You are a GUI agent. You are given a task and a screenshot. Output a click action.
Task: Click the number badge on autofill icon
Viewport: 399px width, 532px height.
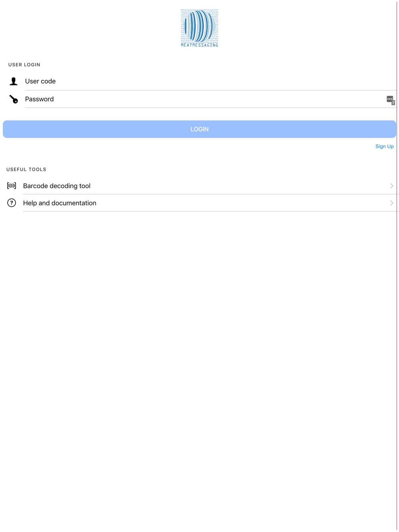pos(393,103)
